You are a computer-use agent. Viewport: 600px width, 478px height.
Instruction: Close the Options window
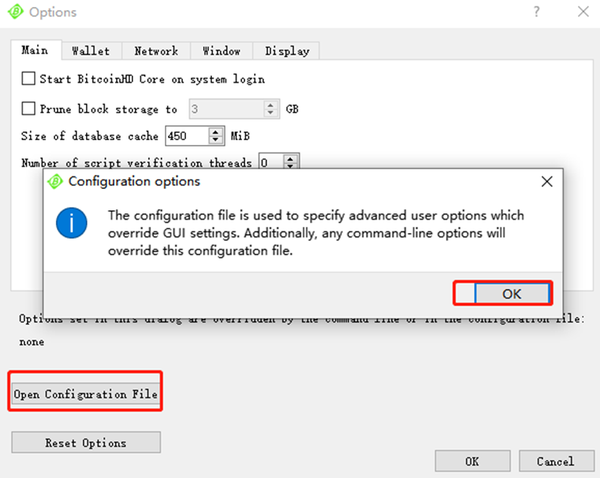click(581, 13)
